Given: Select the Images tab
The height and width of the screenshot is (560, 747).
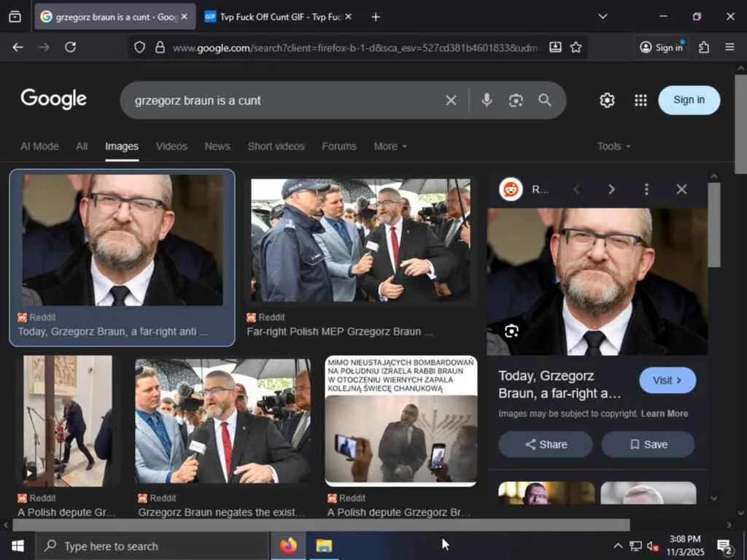Looking at the screenshot, I should 122,146.
